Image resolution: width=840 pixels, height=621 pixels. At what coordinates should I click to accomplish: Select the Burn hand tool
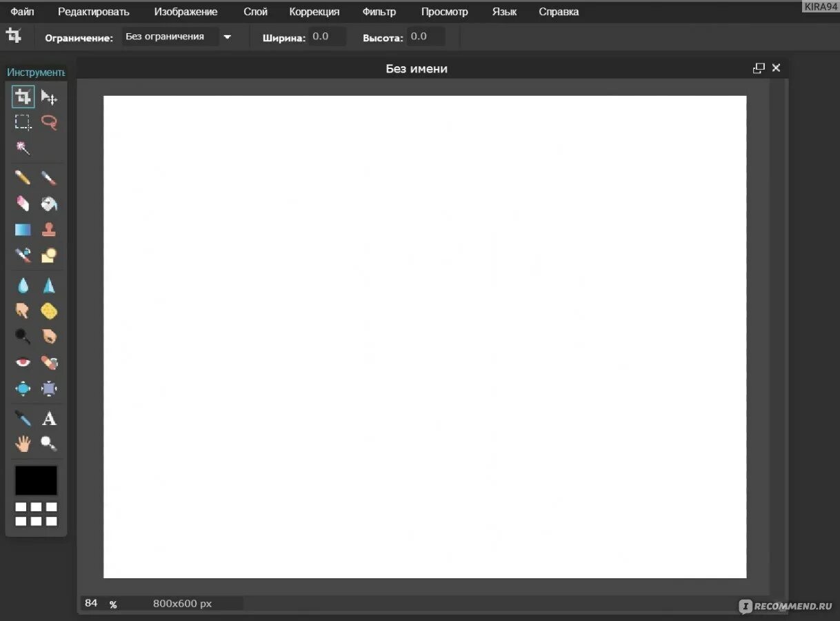point(49,337)
